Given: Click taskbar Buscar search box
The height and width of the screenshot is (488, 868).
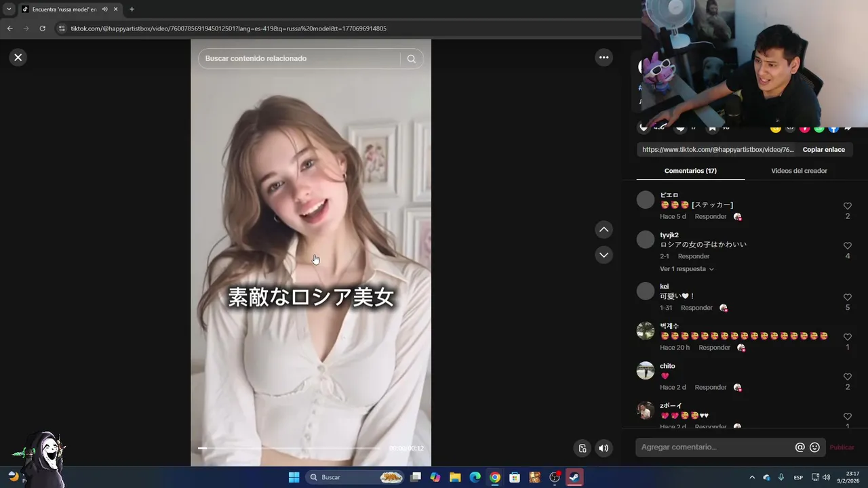Looking at the screenshot, I should click(x=356, y=477).
